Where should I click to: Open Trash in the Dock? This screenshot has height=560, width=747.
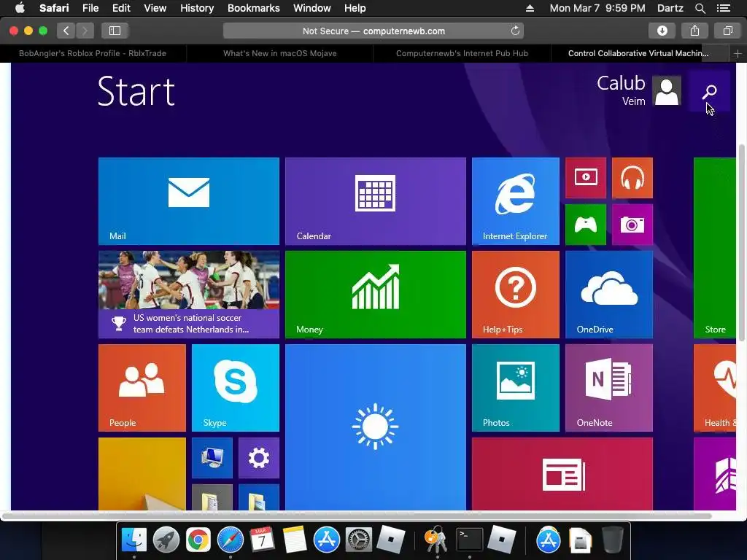tap(612, 540)
